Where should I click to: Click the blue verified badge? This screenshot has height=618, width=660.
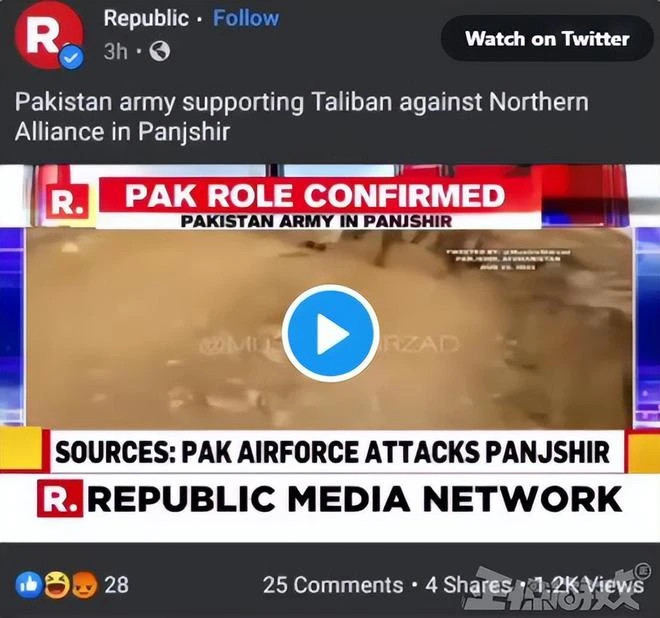pos(73,58)
